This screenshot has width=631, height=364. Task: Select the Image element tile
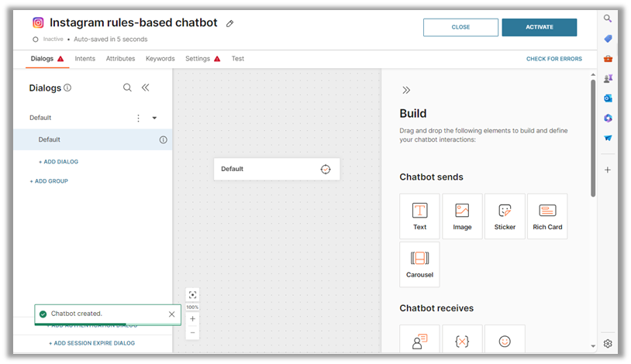coord(462,216)
